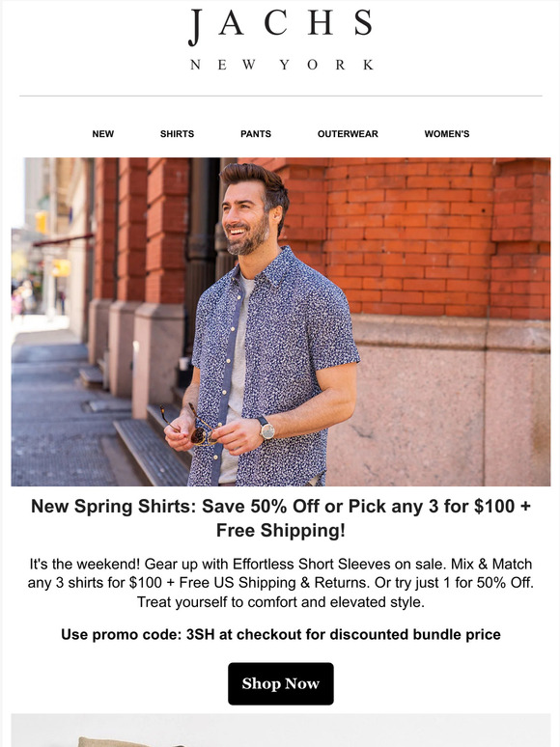
Task: Open the NEW navigation link
Action: pyautogui.click(x=103, y=134)
